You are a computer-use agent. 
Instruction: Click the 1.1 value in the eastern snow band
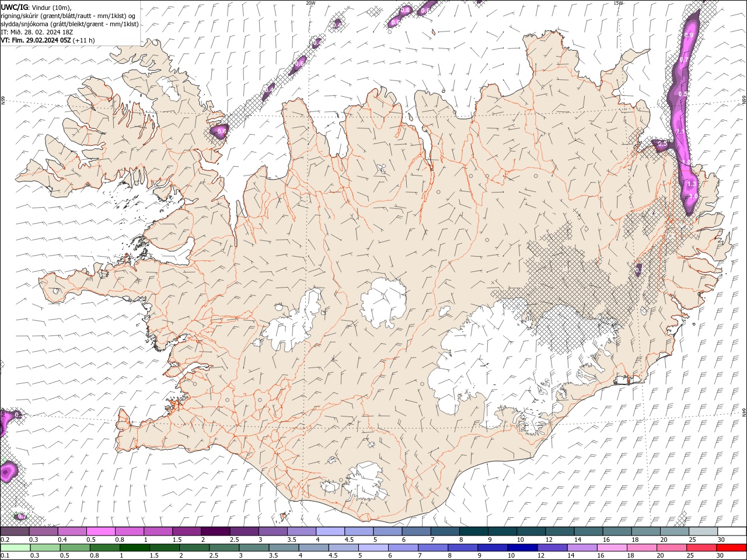681,132
